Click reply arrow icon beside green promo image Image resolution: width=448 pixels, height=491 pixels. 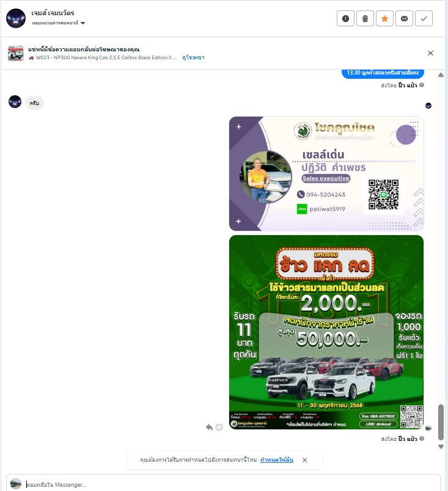point(209,427)
